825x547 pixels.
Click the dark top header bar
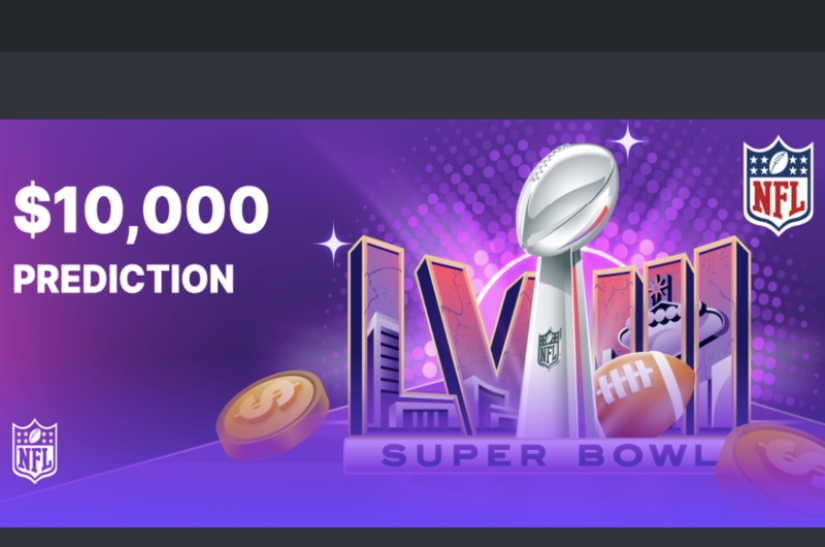tap(412, 26)
